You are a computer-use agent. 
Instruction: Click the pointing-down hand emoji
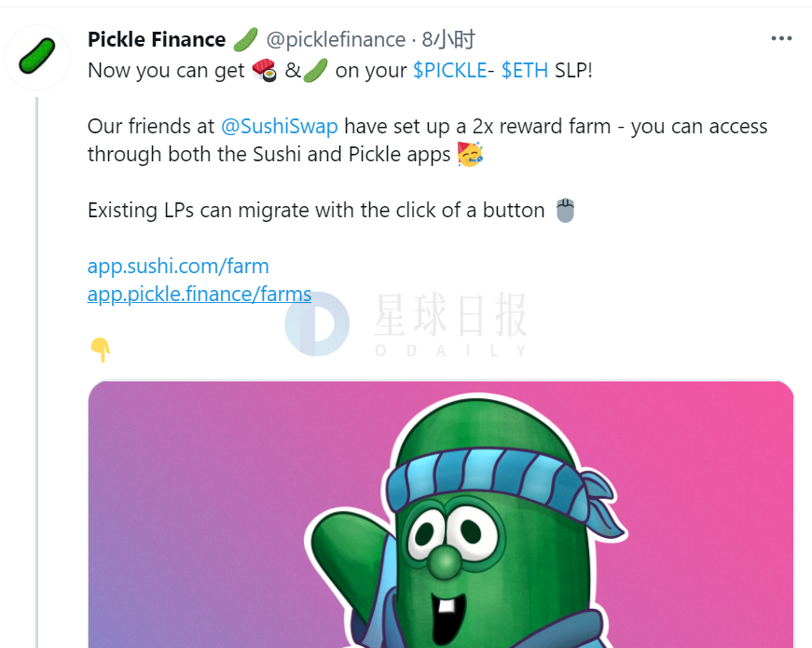101,350
